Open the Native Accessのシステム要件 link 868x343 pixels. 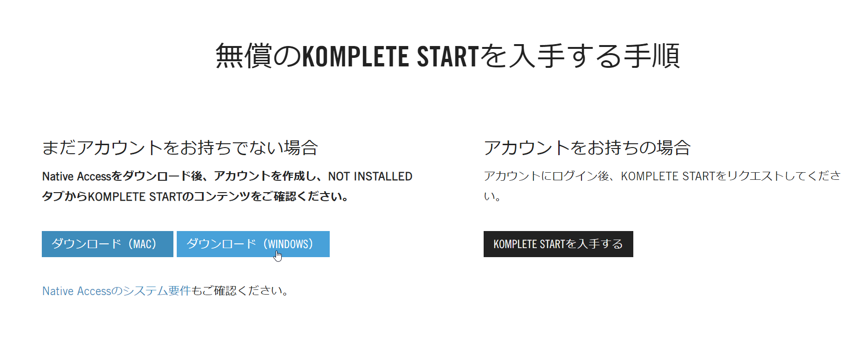(116, 291)
